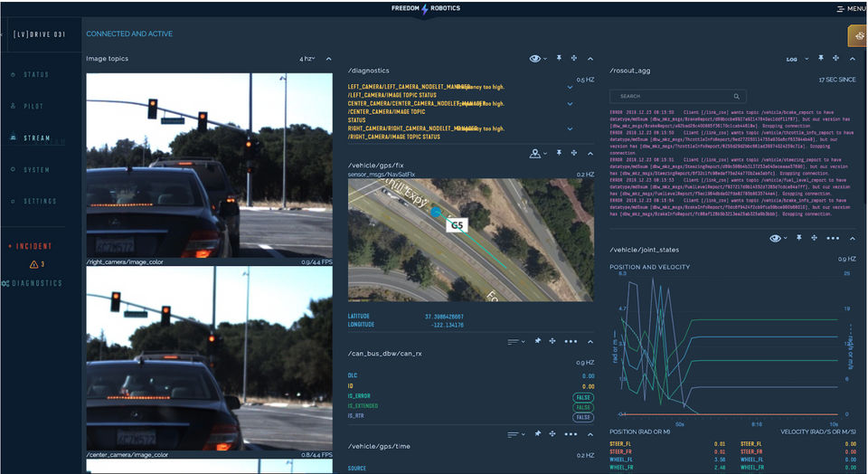The width and height of the screenshot is (868, 474).
Task: Open the Stream section in sidebar
Action: (x=36, y=137)
